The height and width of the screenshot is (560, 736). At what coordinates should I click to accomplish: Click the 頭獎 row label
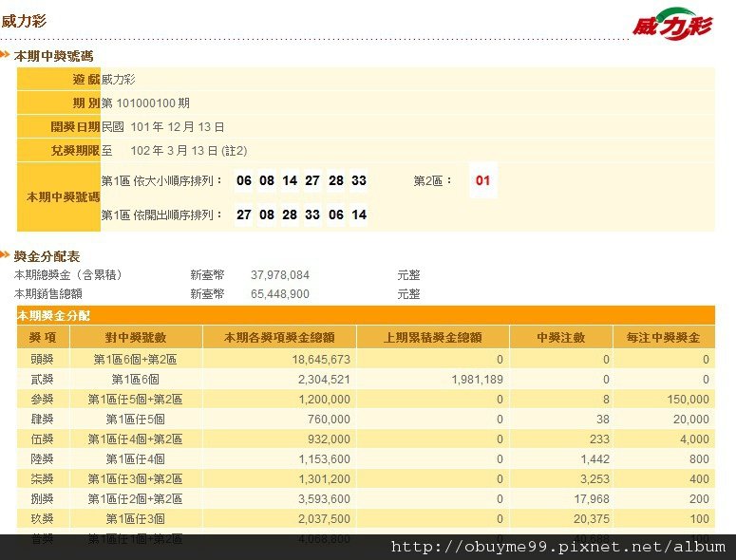pos(42,360)
